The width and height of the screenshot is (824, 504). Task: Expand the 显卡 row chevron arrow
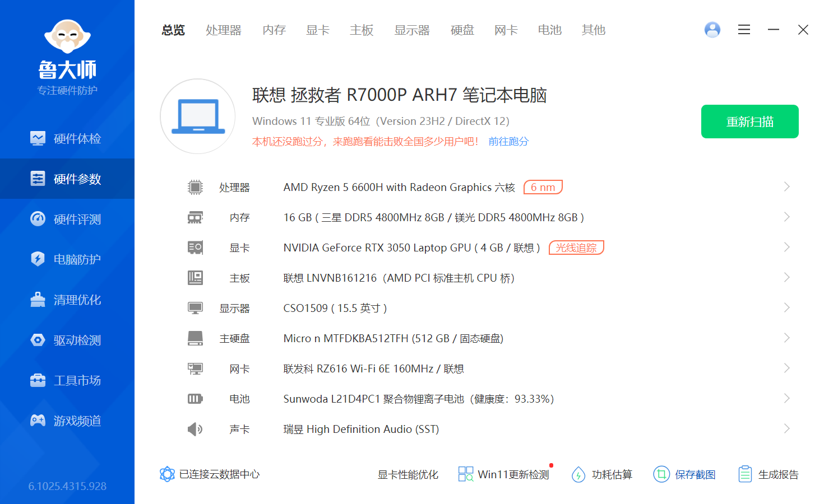pyautogui.click(x=786, y=248)
